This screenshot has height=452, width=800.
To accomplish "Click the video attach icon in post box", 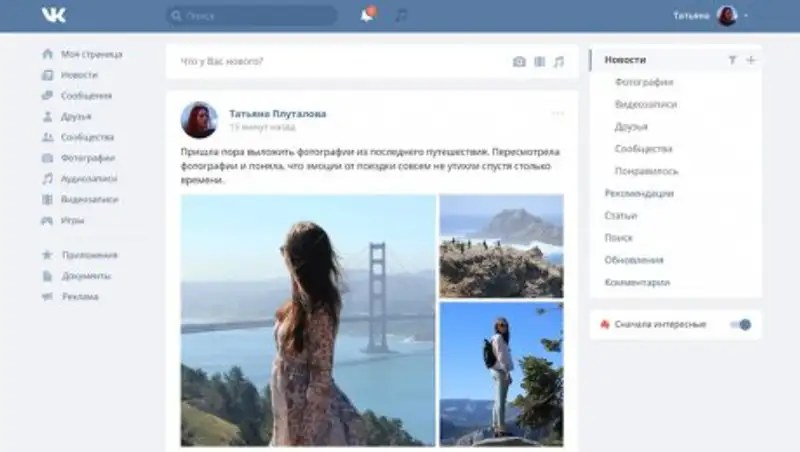I will pyautogui.click(x=539, y=62).
